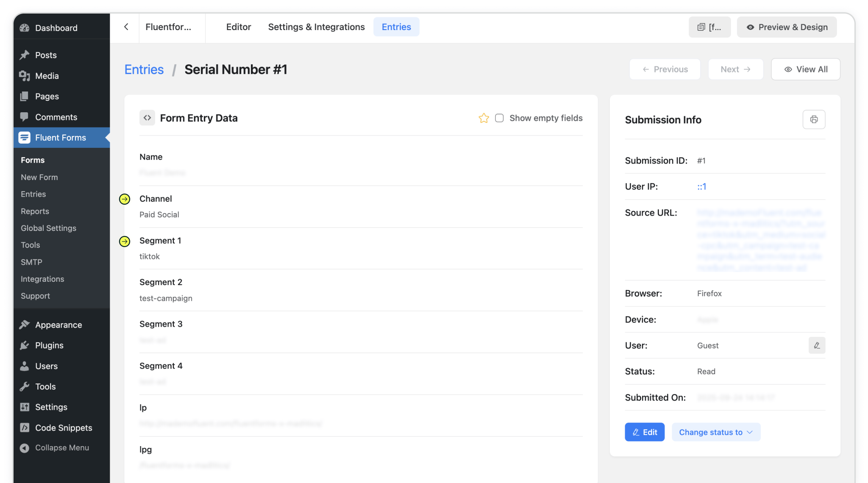Star this entry as favorite
This screenshot has height=483, width=868.
pos(484,118)
